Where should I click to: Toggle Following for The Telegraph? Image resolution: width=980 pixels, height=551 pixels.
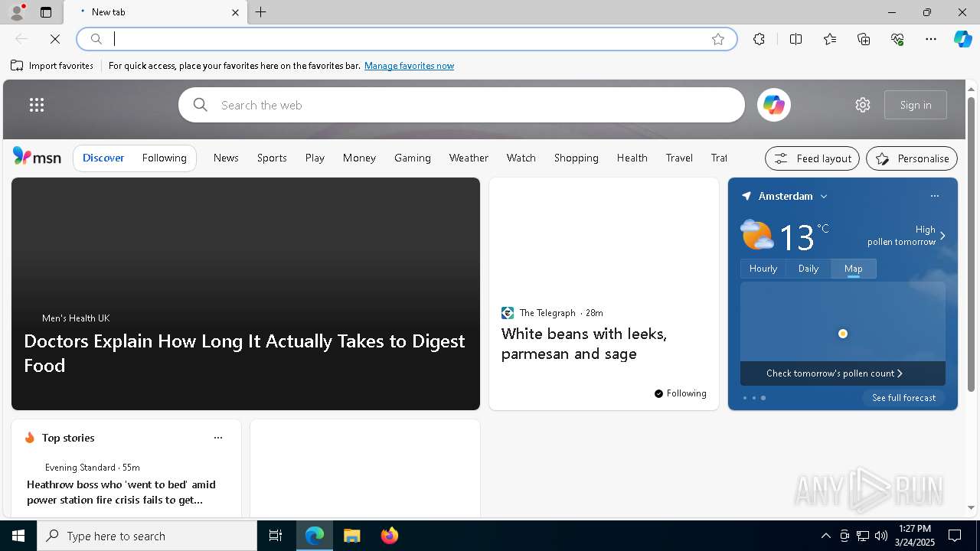[x=681, y=393]
